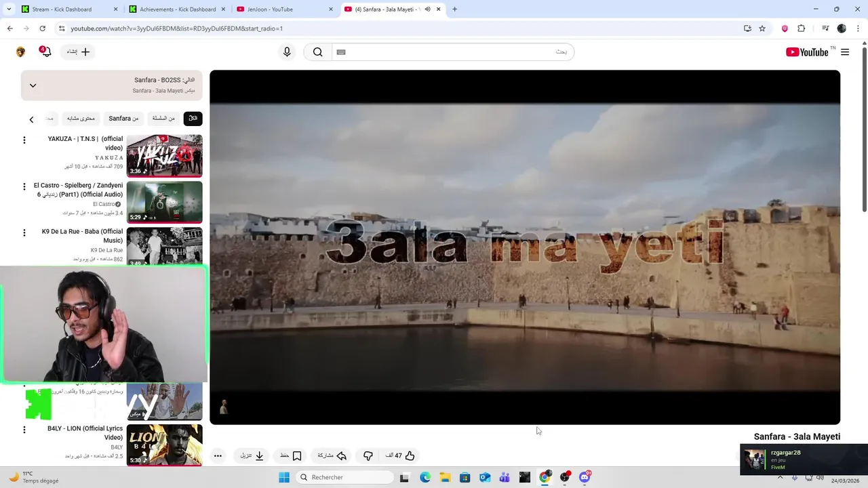Viewport: 868px width, 488px height.
Task: Click the download arrow button
Action: coord(252,456)
